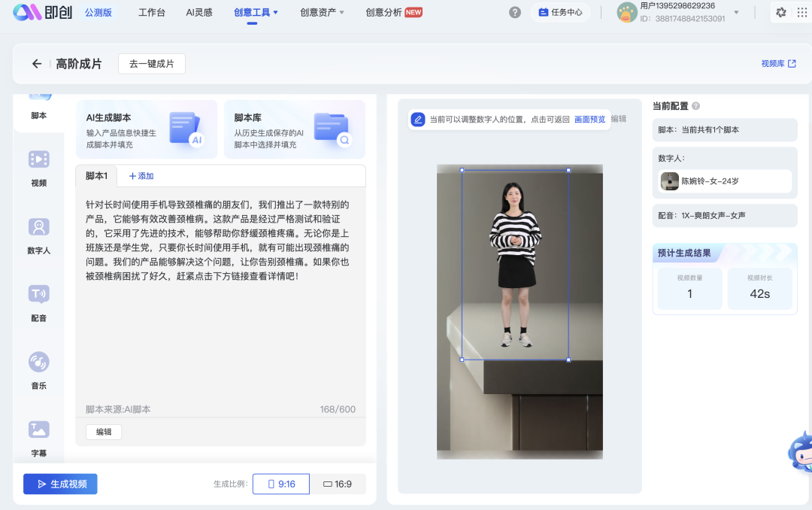Open the user account dropdown arrow
This screenshot has width=812, height=510.
point(735,12)
